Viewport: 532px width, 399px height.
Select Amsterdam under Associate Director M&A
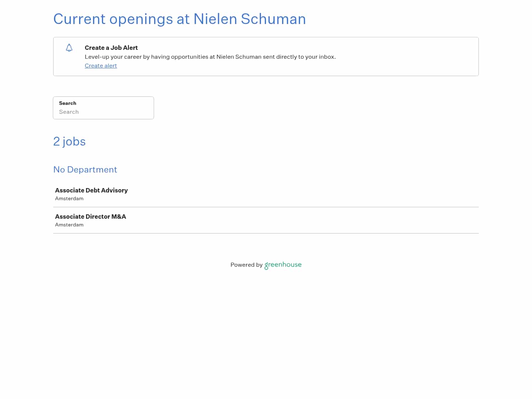(69, 225)
